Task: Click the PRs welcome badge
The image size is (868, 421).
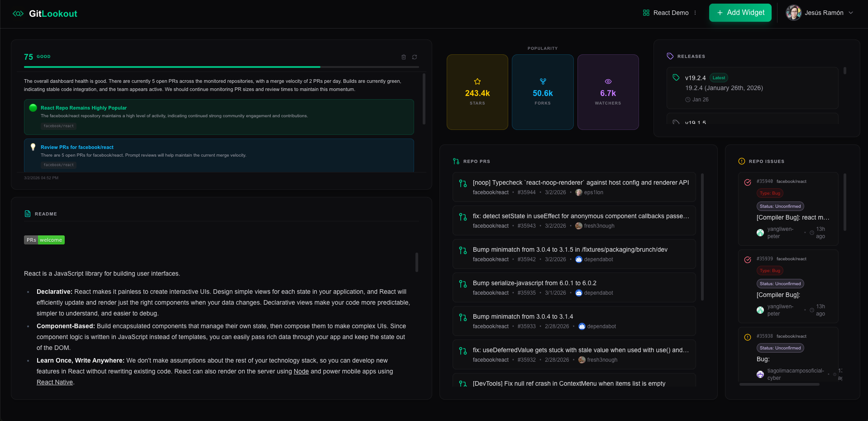Action: pos(44,240)
